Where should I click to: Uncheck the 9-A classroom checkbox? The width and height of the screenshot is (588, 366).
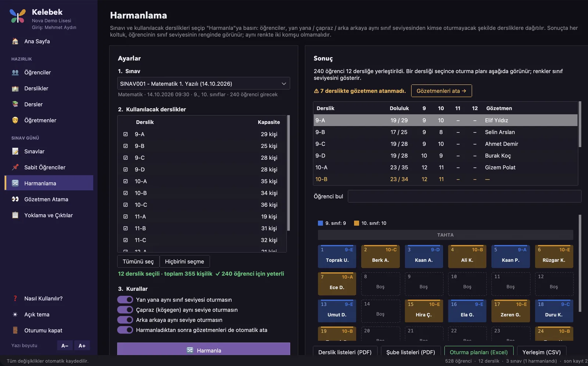pyautogui.click(x=126, y=134)
